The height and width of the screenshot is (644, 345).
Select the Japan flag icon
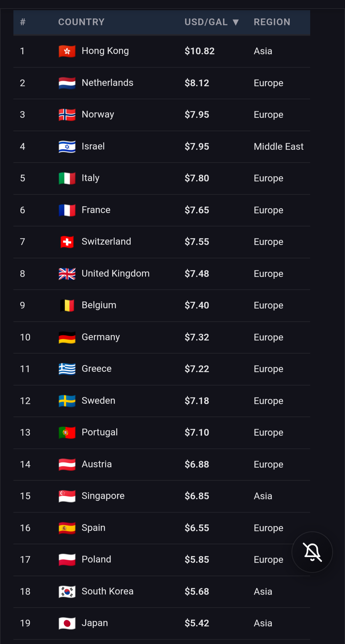click(x=67, y=623)
